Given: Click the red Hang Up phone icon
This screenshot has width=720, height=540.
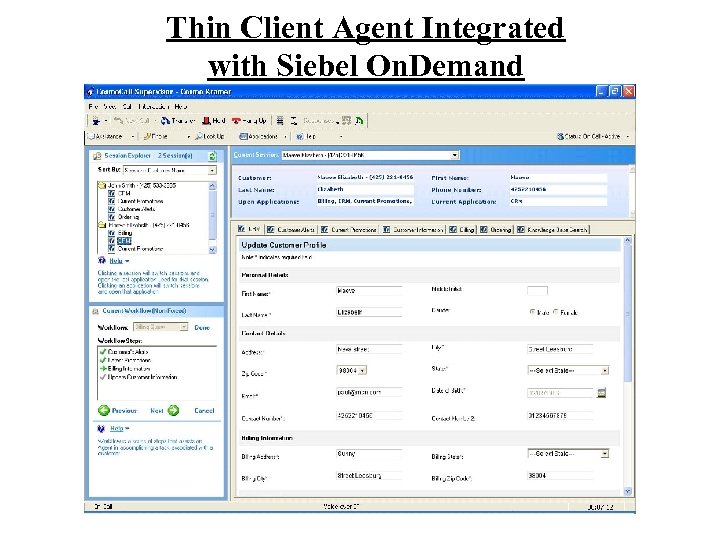Looking at the screenshot, I should point(236,121).
